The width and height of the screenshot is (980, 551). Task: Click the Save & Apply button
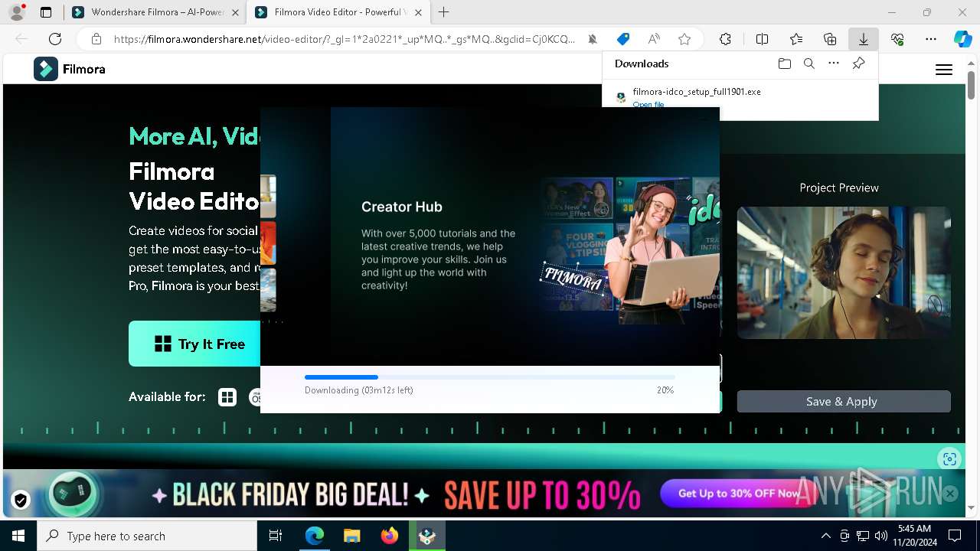(844, 402)
